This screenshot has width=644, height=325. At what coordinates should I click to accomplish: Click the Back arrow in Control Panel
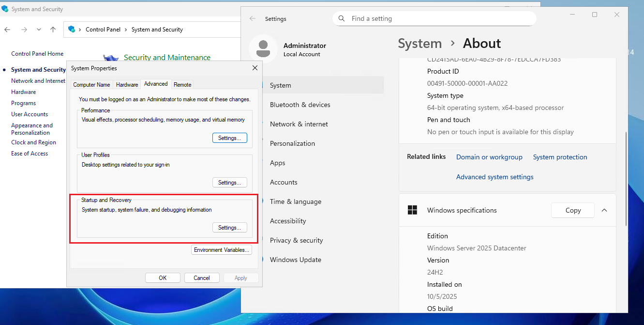[7, 30]
